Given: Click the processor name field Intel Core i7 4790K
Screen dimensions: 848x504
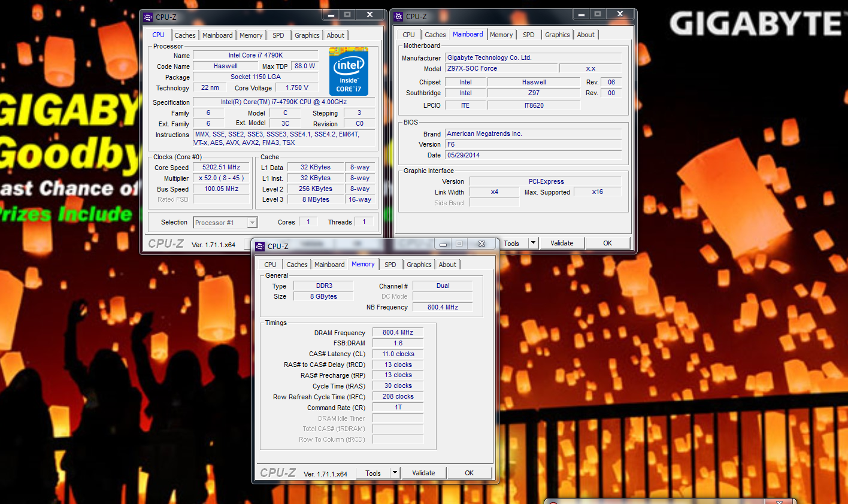Looking at the screenshot, I should [256, 55].
